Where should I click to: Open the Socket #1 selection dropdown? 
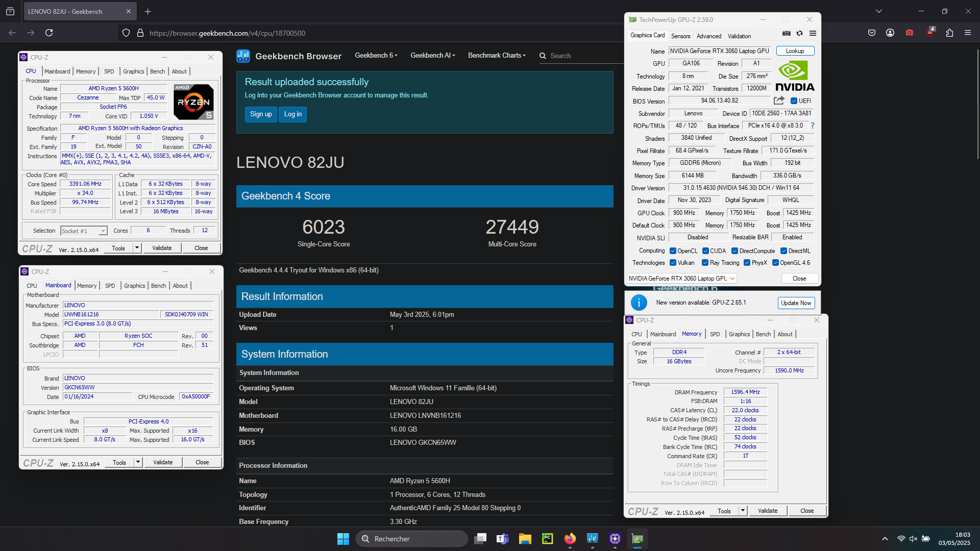pyautogui.click(x=84, y=231)
